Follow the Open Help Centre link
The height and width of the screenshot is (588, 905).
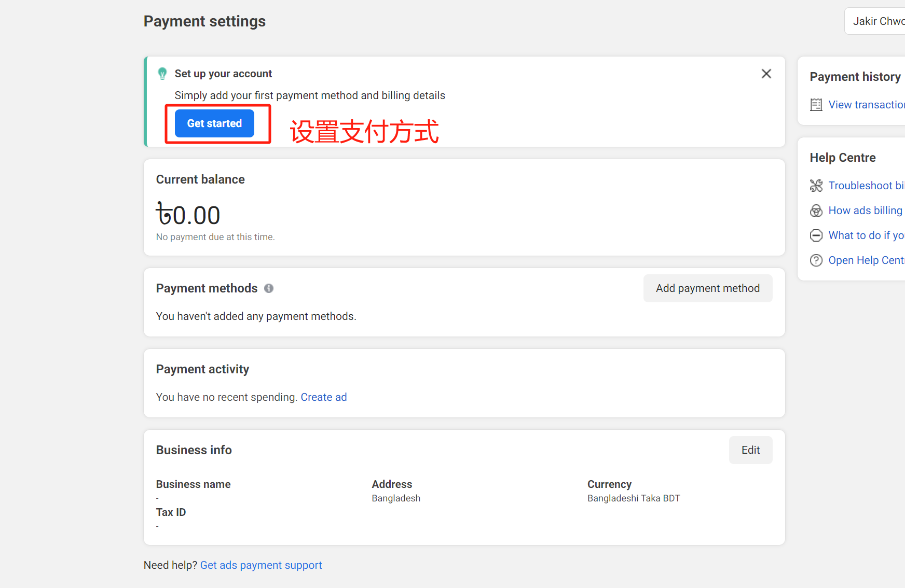click(866, 260)
